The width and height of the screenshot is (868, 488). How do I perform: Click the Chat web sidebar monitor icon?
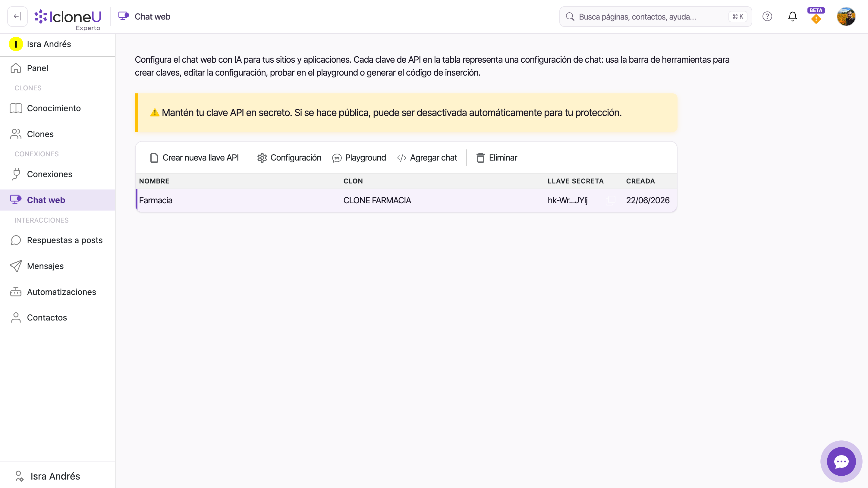click(x=16, y=199)
